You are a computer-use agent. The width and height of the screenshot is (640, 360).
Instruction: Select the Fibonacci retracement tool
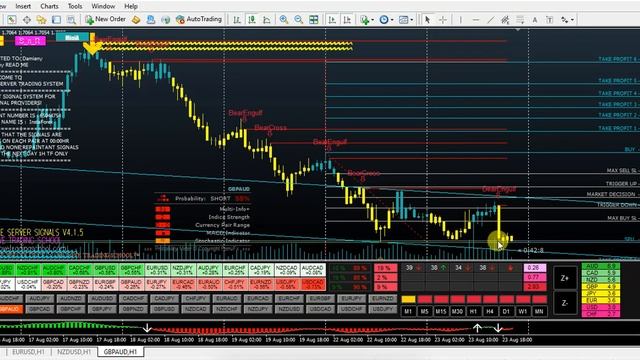[x=520, y=20]
